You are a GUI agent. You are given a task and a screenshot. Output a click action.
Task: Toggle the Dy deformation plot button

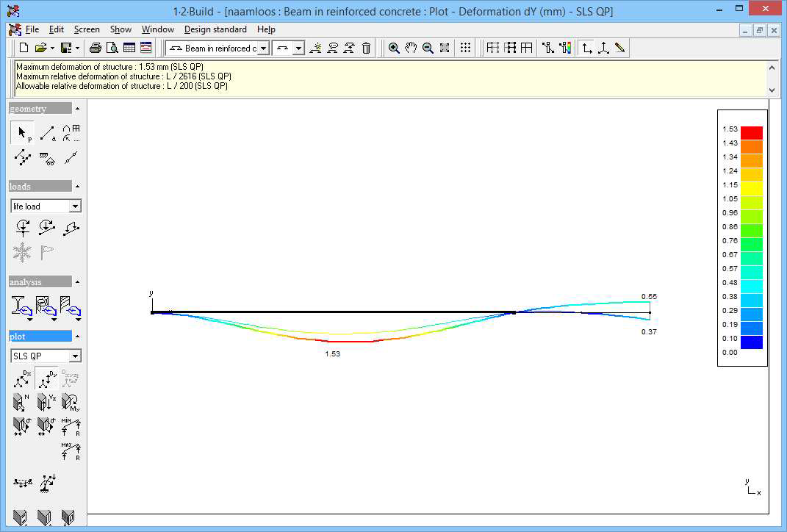tap(47, 378)
